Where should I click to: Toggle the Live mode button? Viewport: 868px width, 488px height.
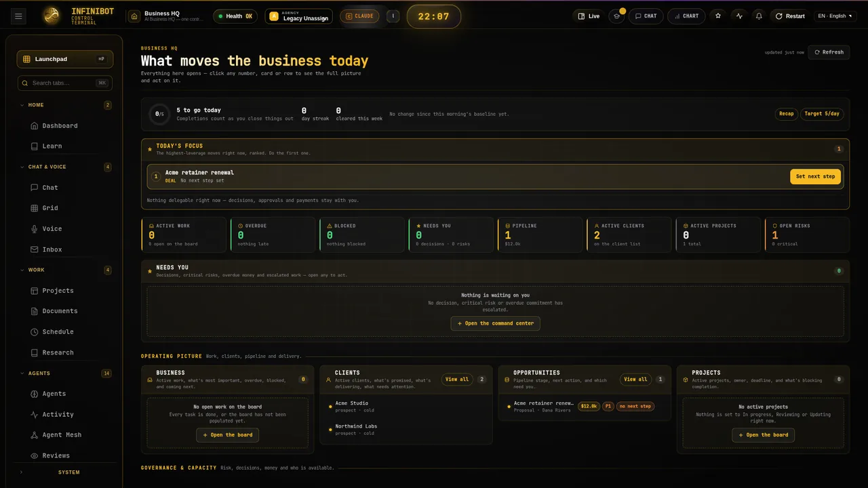click(589, 16)
